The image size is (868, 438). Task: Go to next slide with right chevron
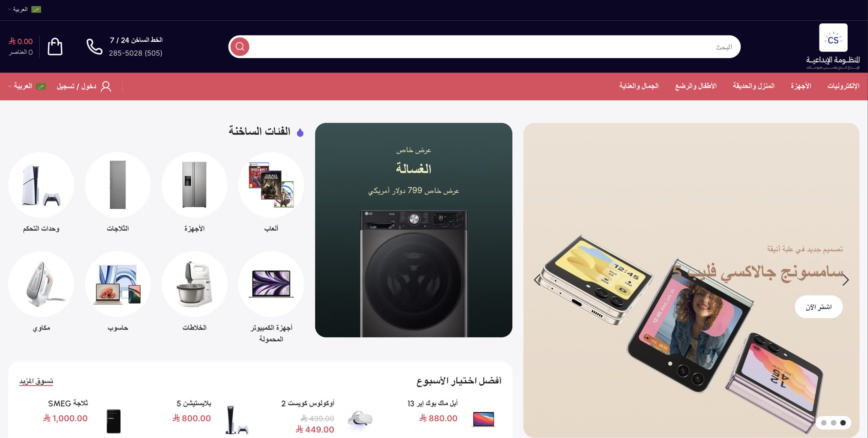[x=846, y=280]
